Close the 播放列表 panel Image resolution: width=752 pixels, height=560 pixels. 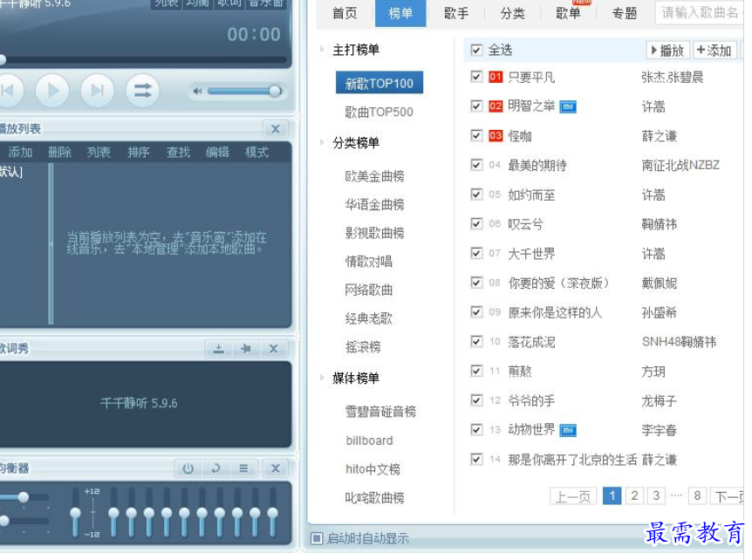(x=276, y=129)
